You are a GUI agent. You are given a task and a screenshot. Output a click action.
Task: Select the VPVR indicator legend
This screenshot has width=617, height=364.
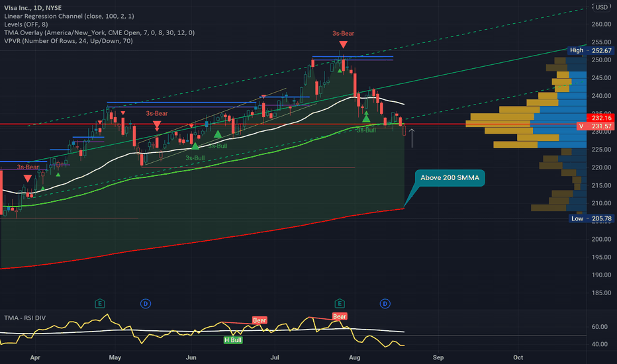(68, 41)
